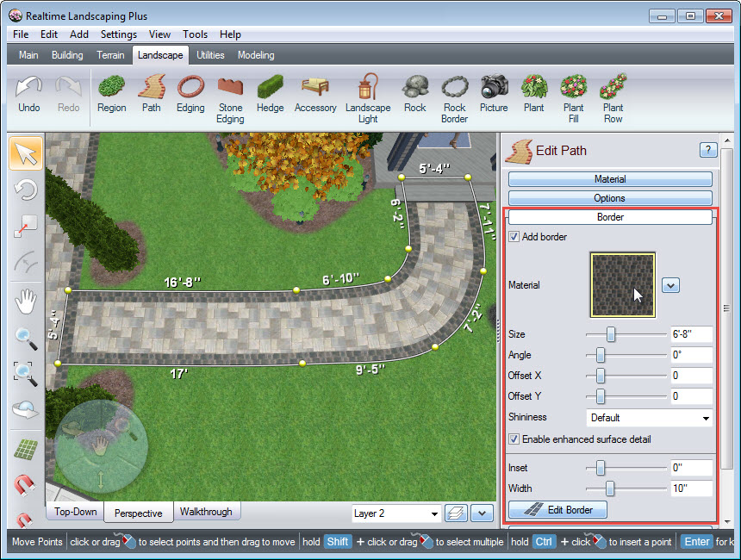Expand the layer options arrow button
Screen dimensions: 741x560
(x=482, y=513)
